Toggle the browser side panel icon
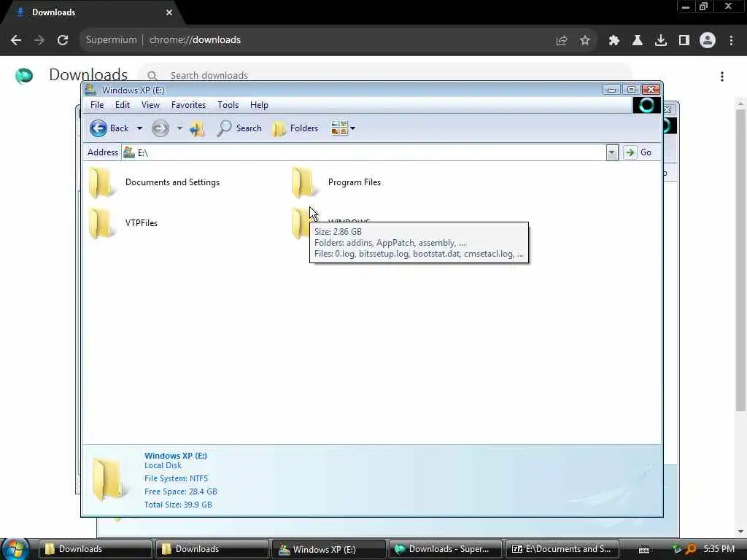Screen dimensions: 747x560 tap(684, 41)
